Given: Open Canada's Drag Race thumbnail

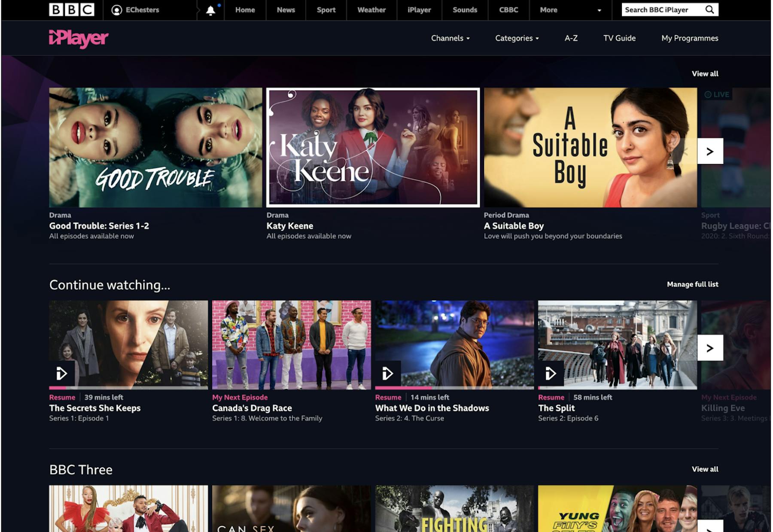Looking at the screenshot, I should coord(292,345).
